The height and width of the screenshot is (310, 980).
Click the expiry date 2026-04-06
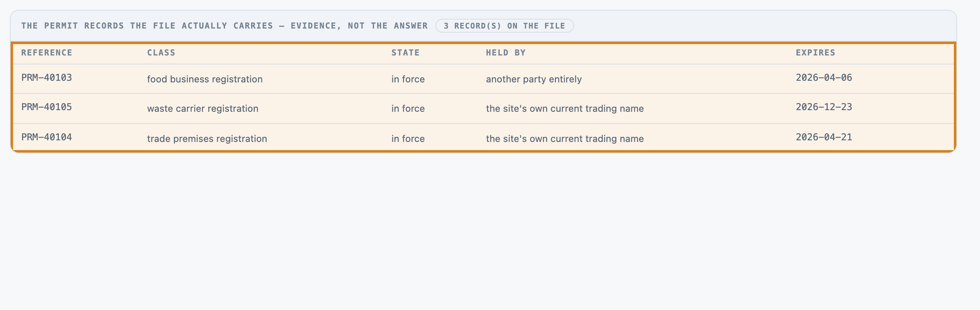point(824,78)
